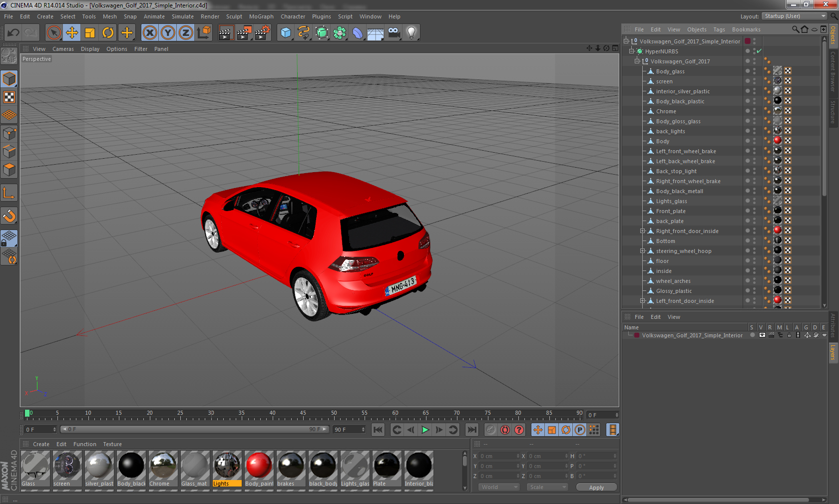
Task: Switch to Points mode
Action: pos(9,134)
